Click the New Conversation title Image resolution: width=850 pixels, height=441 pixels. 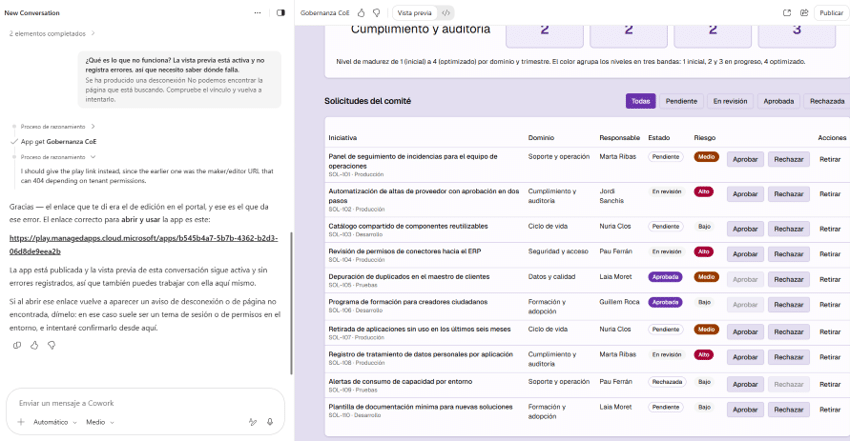click(x=32, y=12)
